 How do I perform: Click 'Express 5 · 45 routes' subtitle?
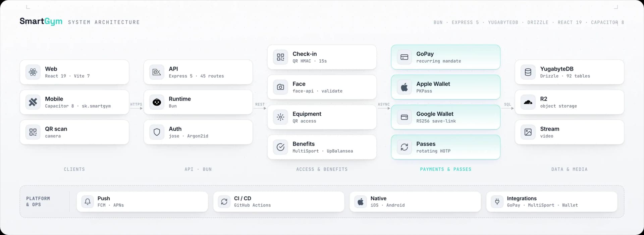click(x=196, y=76)
